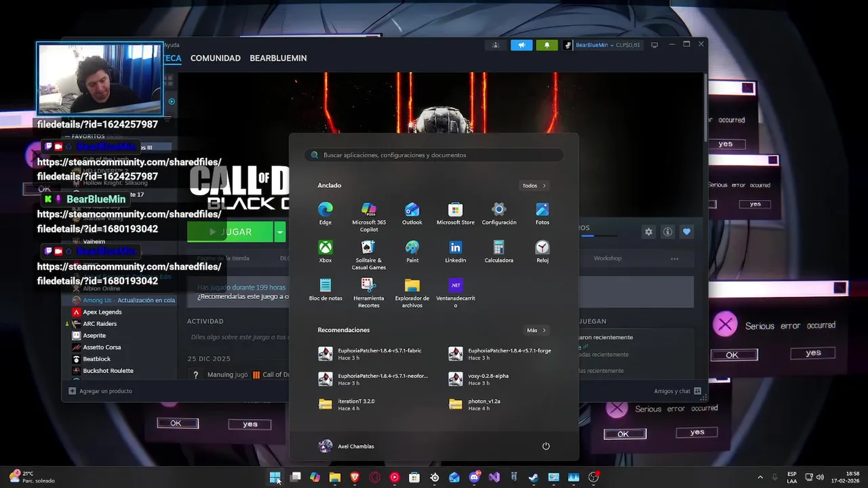Open LinkedIn pinned app
The height and width of the screenshot is (488, 868).
click(456, 252)
